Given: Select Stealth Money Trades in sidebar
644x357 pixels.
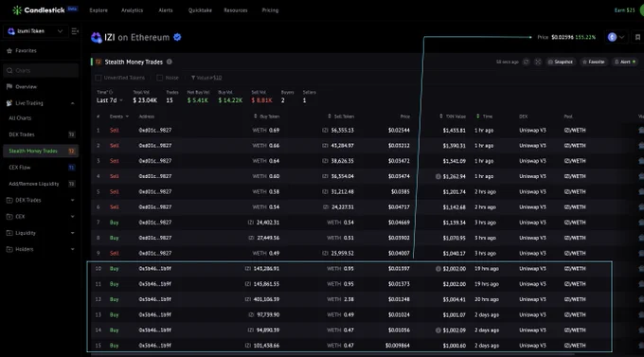Looking at the screenshot, I should (x=40, y=152).
